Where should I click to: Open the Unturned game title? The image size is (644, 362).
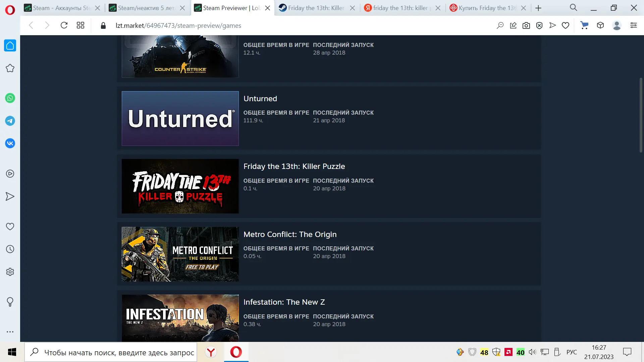pos(260,99)
